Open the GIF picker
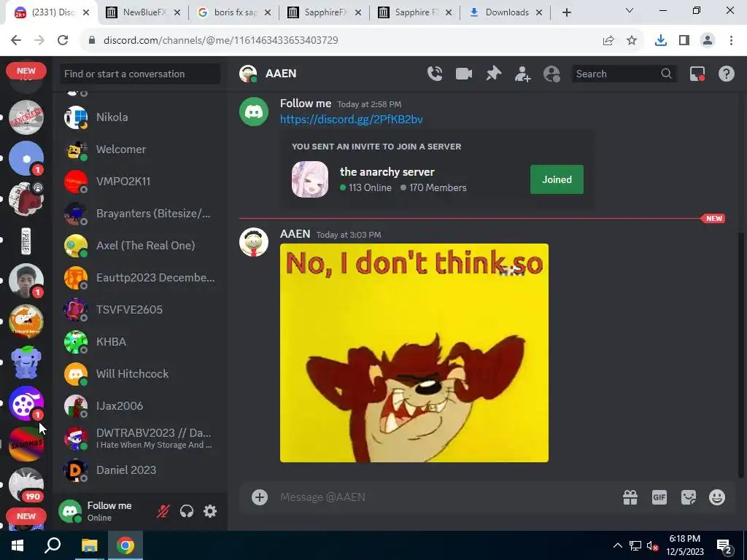The height and width of the screenshot is (560, 747). pyautogui.click(x=659, y=497)
